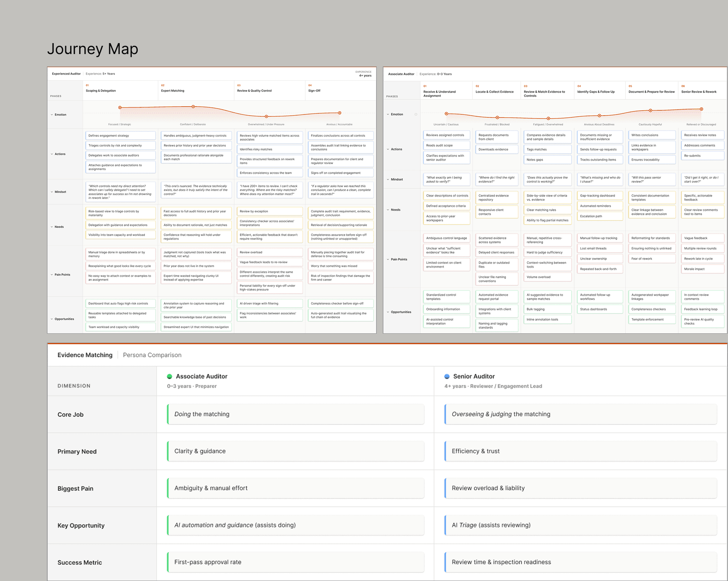The width and height of the screenshot is (728, 581).
Task: Select the Uncertain / Cautious emotion point
Action: pos(447,114)
